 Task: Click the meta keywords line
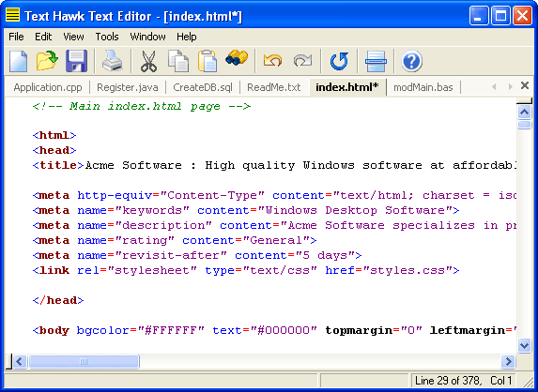[x=246, y=210]
